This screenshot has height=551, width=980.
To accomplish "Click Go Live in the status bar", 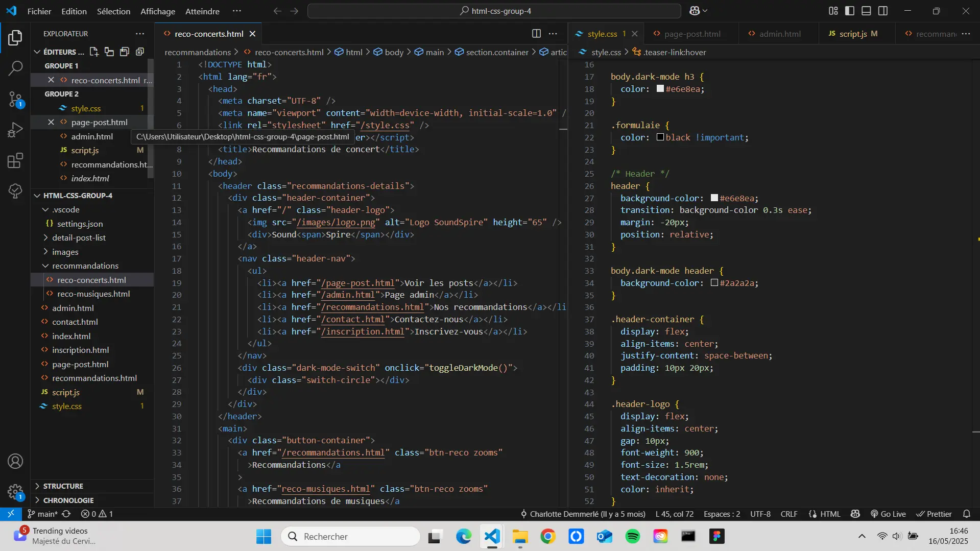I will click(888, 514).
